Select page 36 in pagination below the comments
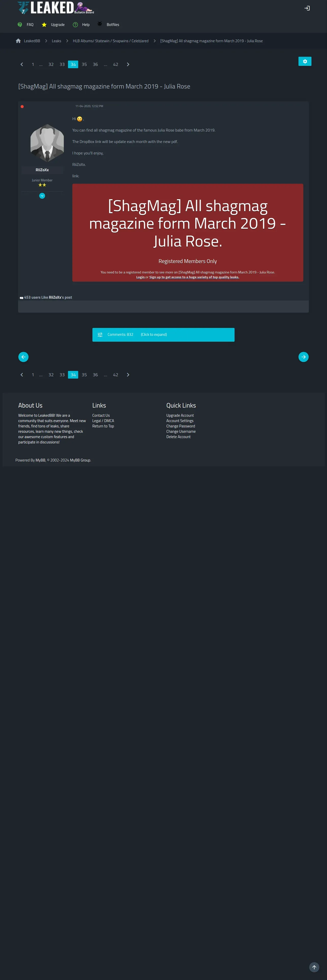Screen dimensions: 327x980 tap(95, 375)
